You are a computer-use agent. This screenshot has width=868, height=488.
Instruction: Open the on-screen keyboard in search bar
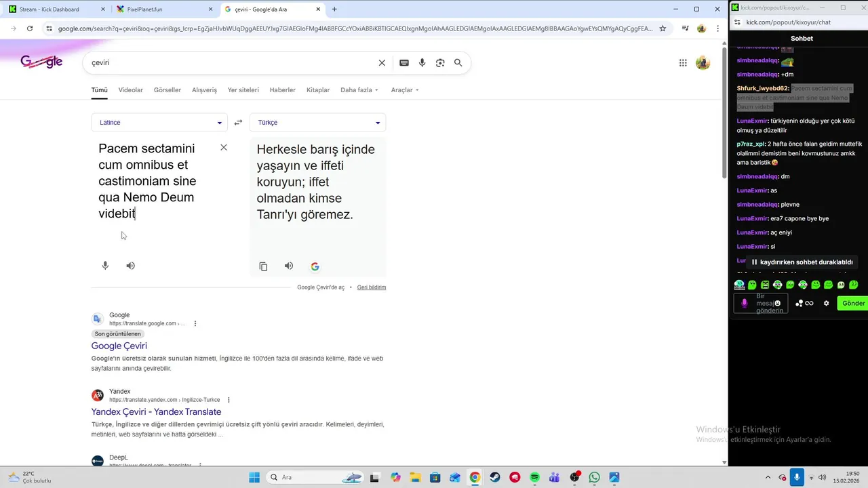tap(404, 62)
